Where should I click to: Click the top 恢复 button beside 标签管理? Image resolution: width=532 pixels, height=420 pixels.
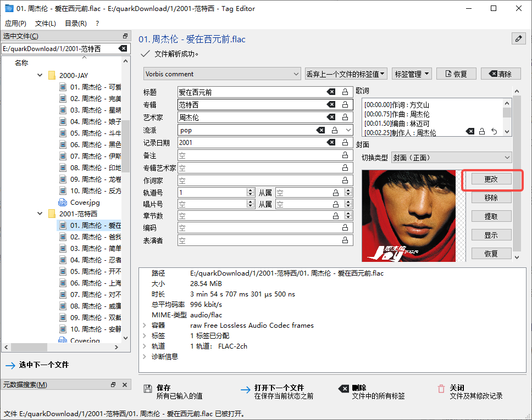(x=456, y=74)
